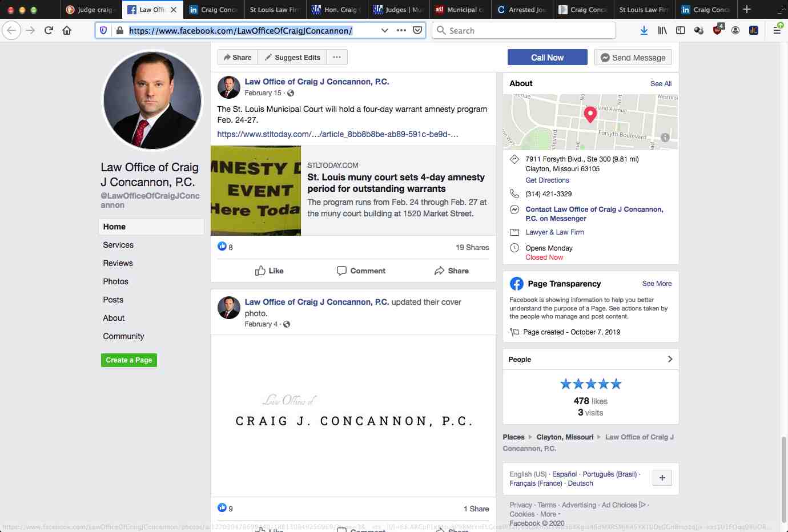Switch language to Español
The image size is (788, 532).
[564, 474]
